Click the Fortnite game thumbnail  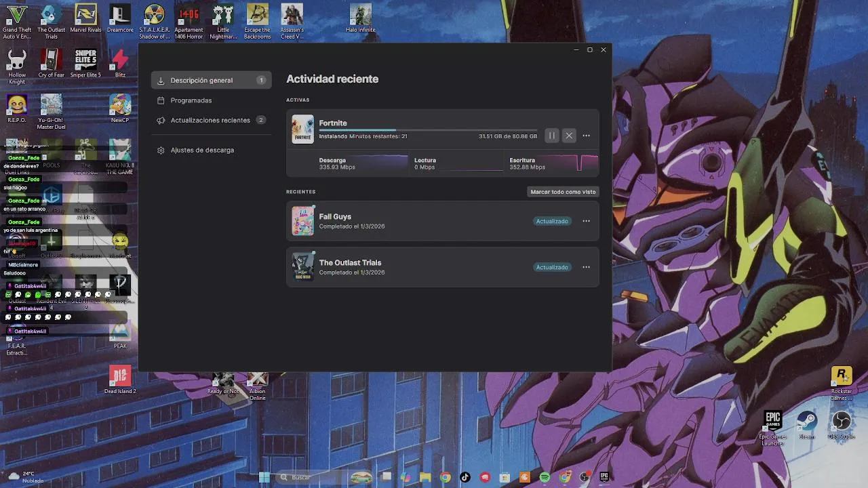pos(303,129)
